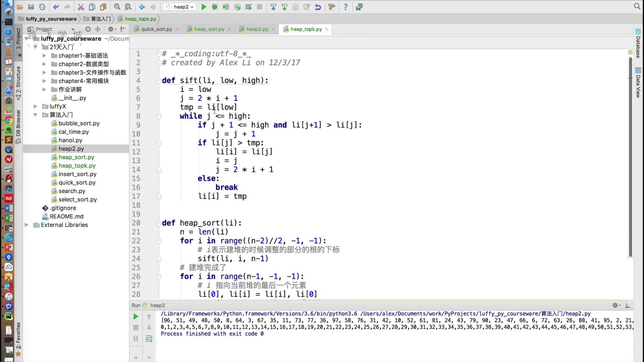Expand the chapter2-数据类型 folder
The height and width of the screenshot is (362, 644).
click(44, 64)
